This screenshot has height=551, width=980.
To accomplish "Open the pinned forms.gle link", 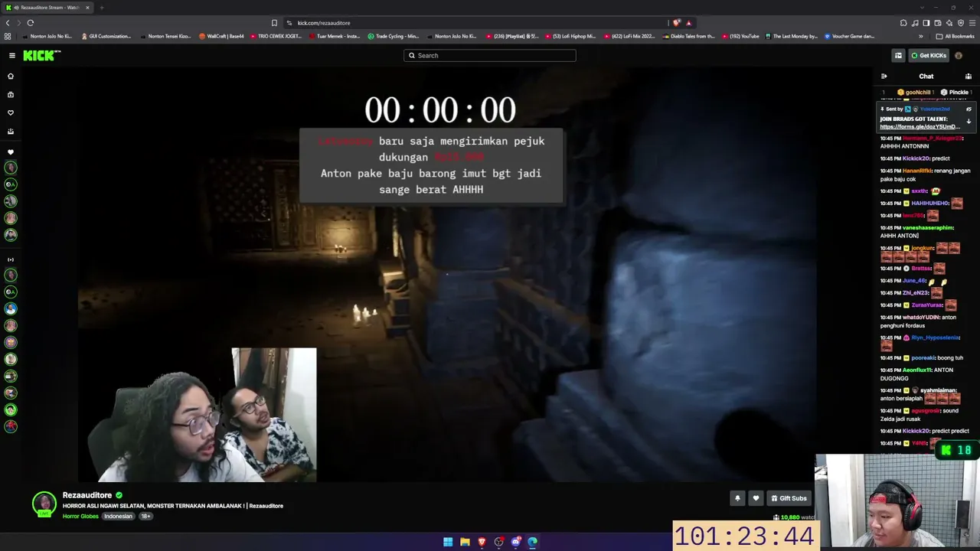I will [920, 127].
